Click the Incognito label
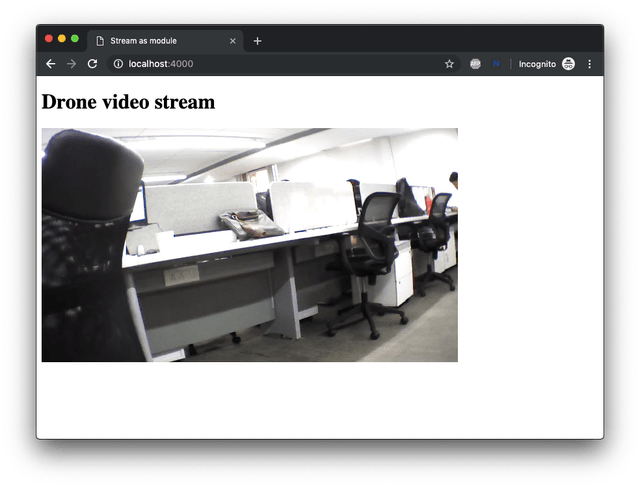 point(537,64)
